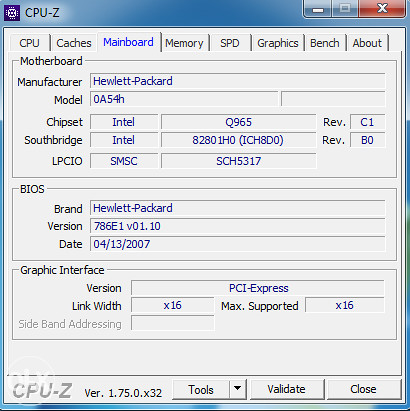Click the chipset vendor Intel field

pos(124,122)
